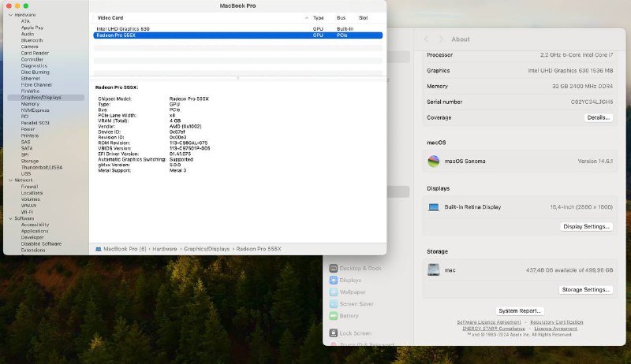Image resolution: width=631 pixels, height=364 pixels.
Task: Open Desktop & Dock settings icon
Action: tap(333, 268)
